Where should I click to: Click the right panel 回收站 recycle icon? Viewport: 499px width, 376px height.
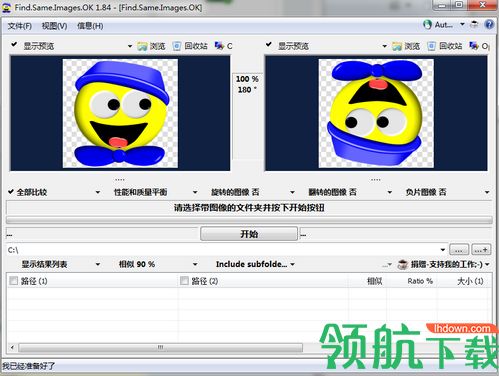point(431,46)
